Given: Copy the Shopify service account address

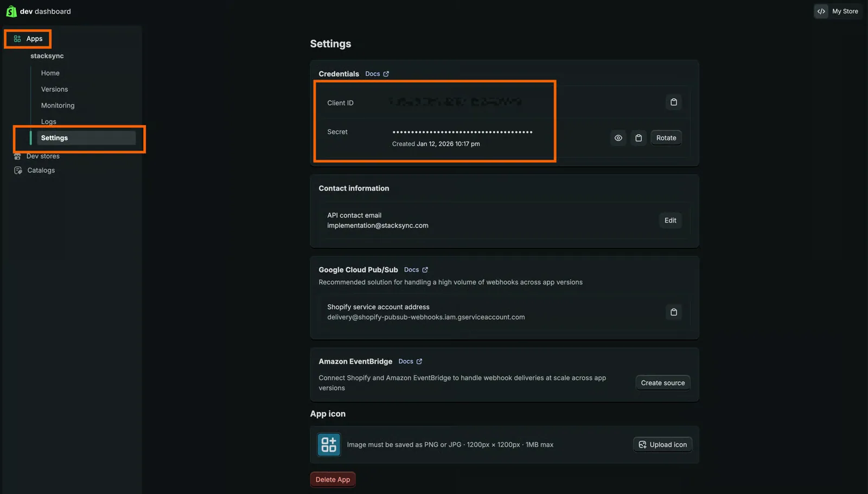Looking at the screenshot, I should pos(673,312).
